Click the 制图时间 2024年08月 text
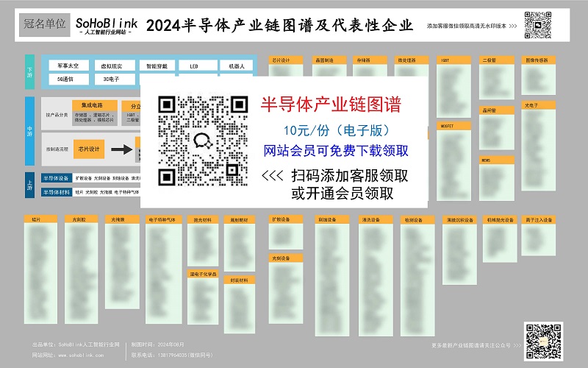 click(157, 344)
